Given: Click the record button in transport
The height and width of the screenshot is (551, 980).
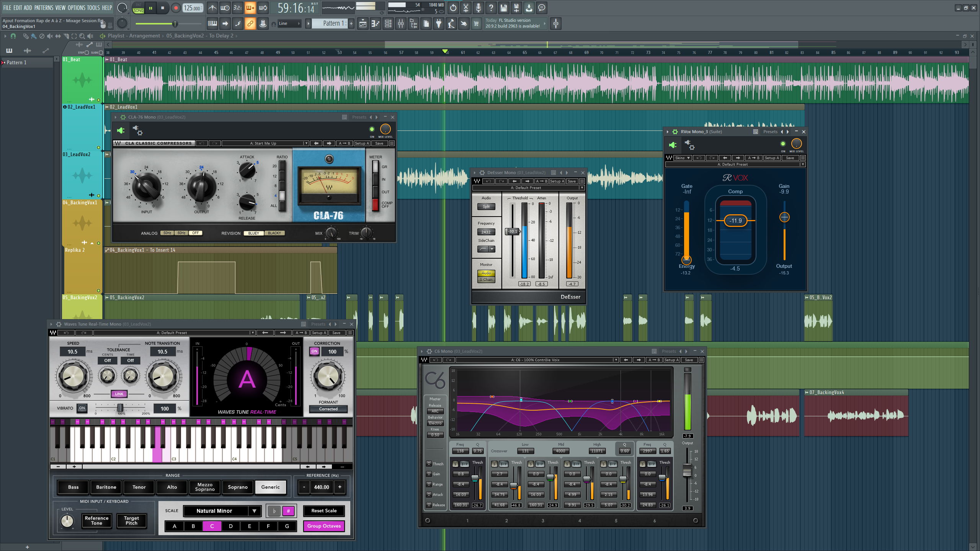Looking at the screenshot, I should (176, 8).
